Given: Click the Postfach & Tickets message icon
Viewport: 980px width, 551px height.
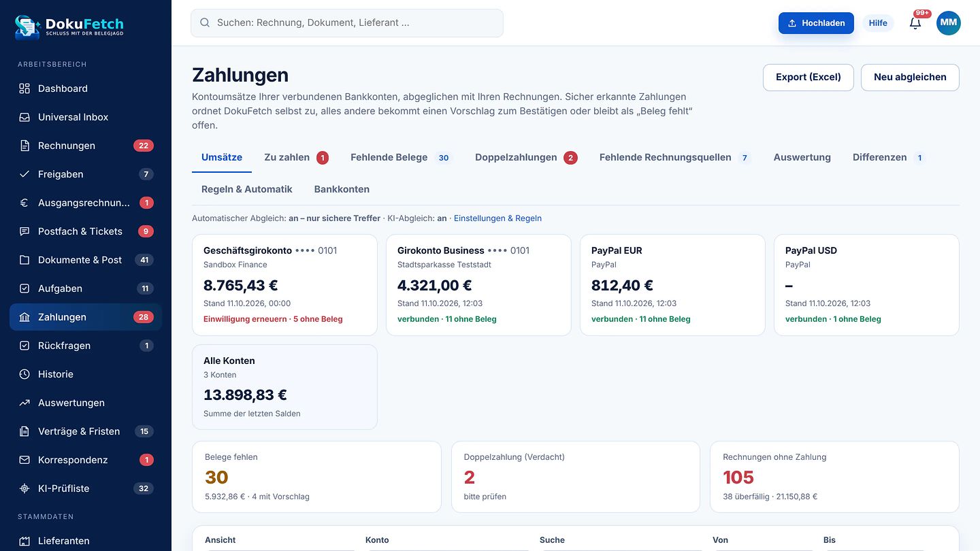Looking at the screenshot, I should click(x=24, y=231).
